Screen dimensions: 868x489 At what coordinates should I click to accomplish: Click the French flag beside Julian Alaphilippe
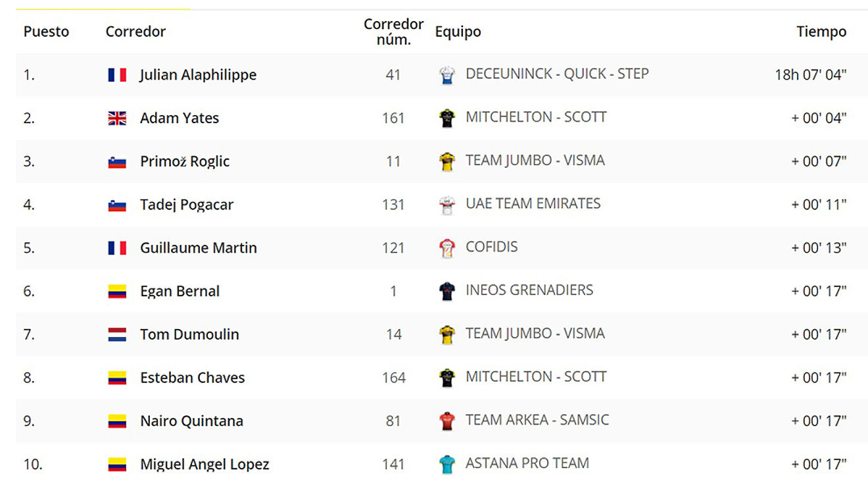click(x=117, y=75)
